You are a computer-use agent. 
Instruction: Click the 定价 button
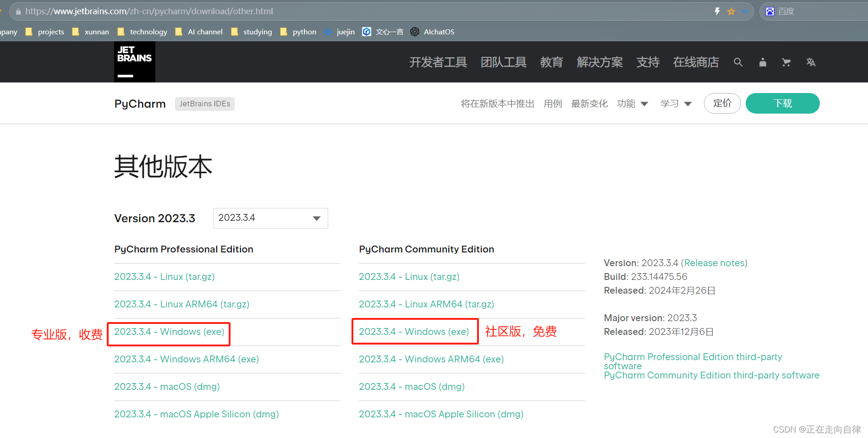(x=722, y=104)
